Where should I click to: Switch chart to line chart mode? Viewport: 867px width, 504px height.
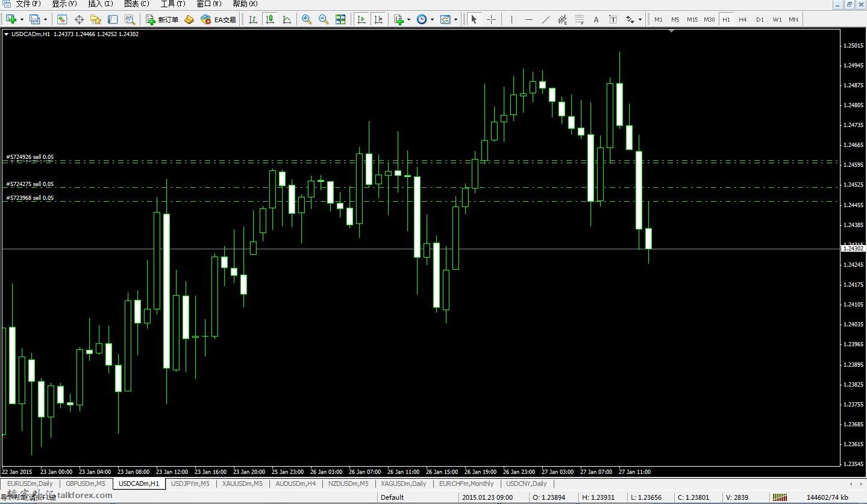coord(287,19)
